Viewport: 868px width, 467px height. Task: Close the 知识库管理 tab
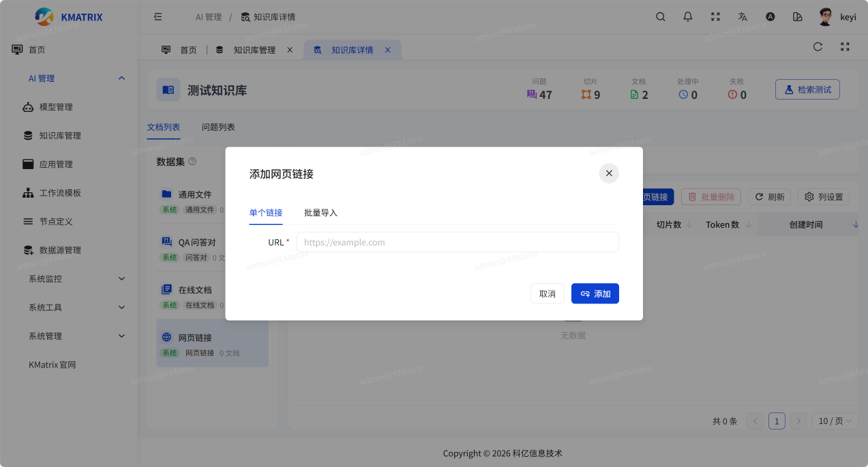(290, 50)
